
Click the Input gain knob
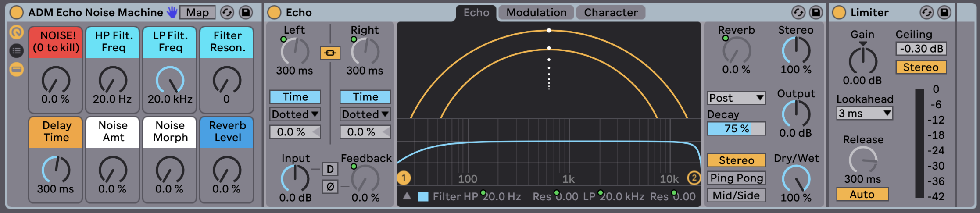click(x=295, y=179)
